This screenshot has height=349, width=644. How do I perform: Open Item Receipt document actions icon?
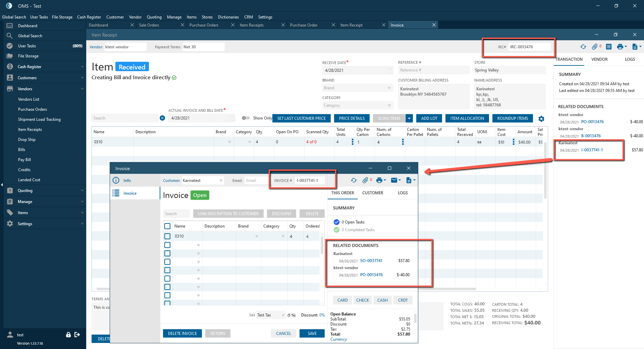pyautogui.click(x=635, y=47)
